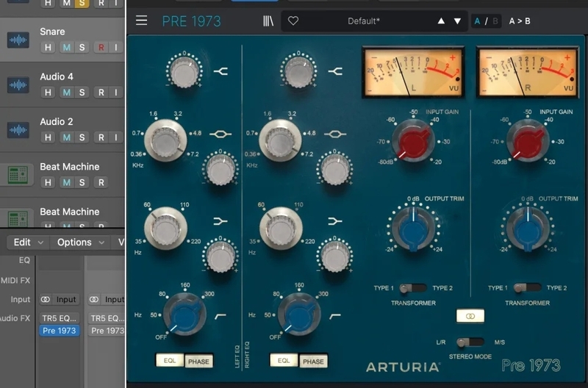The width and height of the screenshot is (588, 388).
Task: Click the stereo link icon on second Input slot
Action: [94, 300]
